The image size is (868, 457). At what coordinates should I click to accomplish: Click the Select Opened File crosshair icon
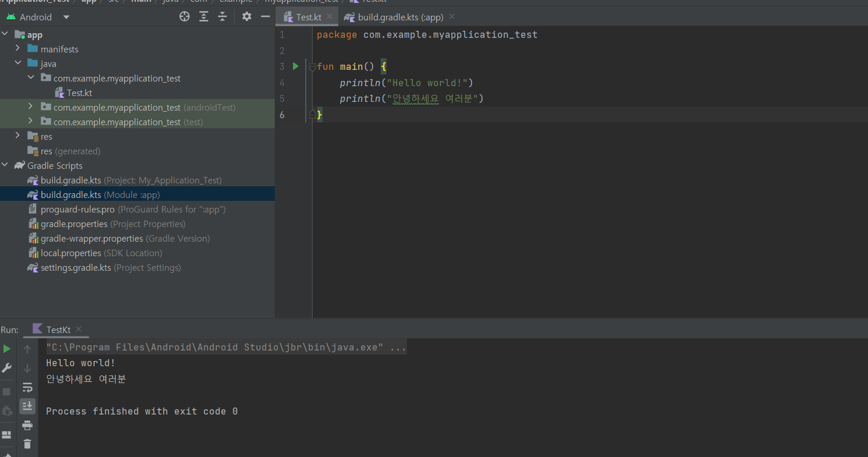(x=185, y=17)
